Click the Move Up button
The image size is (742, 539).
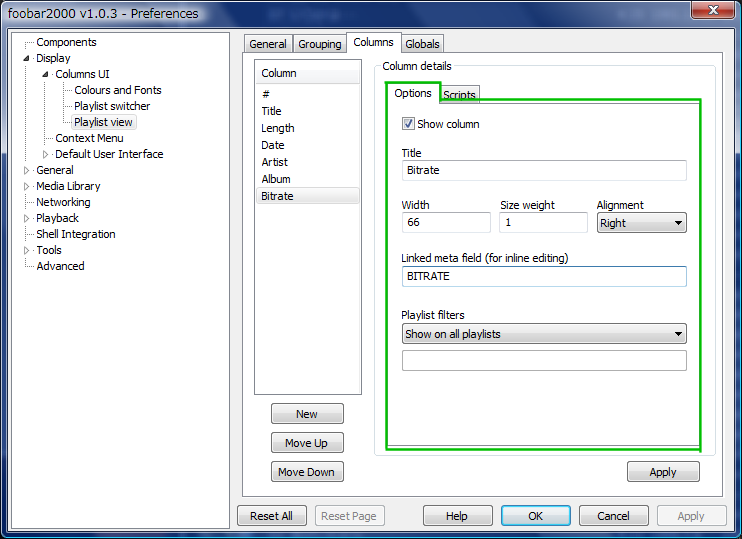pos(307,443)
